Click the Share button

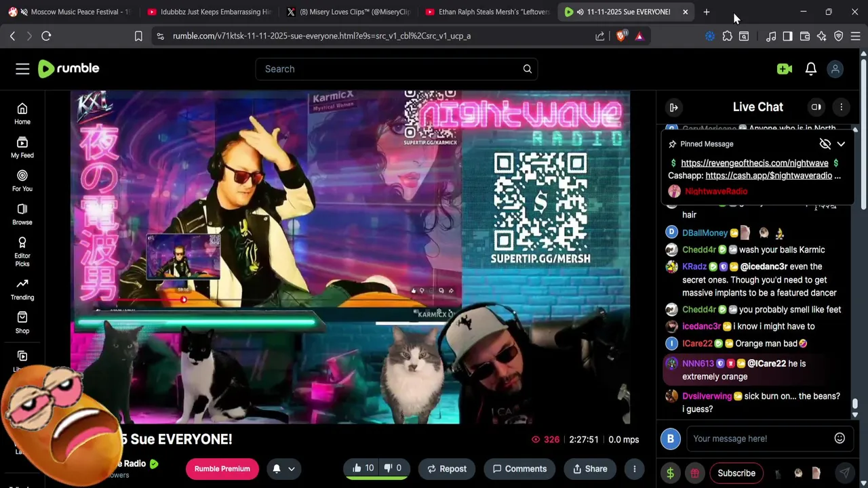[590, 468]
